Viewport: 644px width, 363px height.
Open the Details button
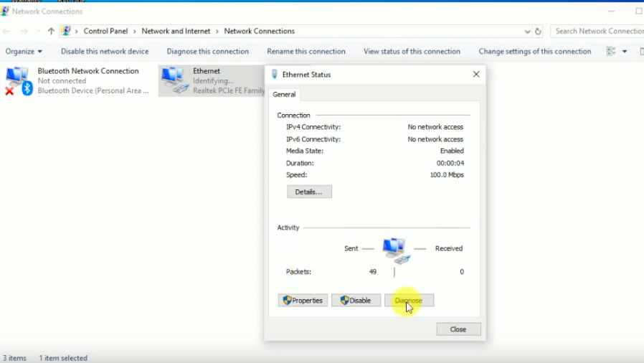coord(309,192)
